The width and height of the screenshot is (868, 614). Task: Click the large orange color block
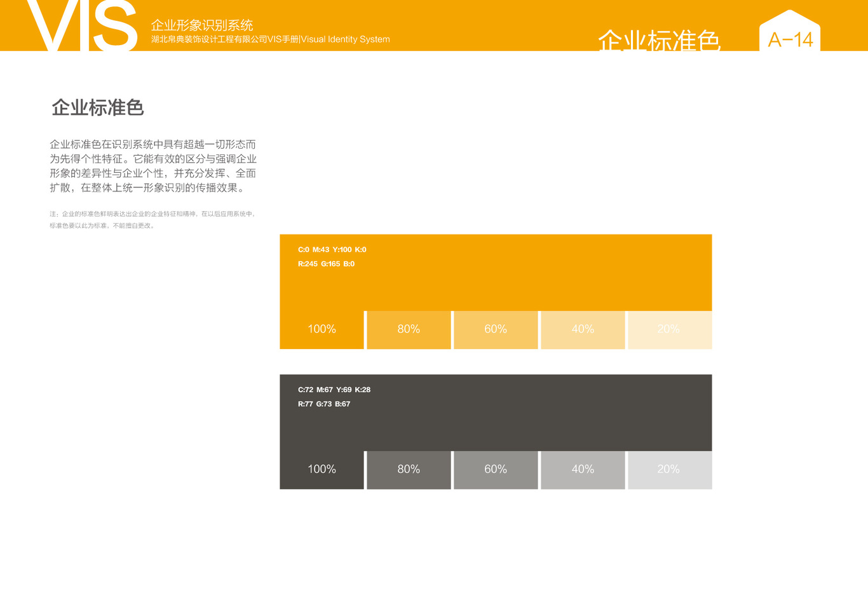pyautogui.click(x=496, y=273)
